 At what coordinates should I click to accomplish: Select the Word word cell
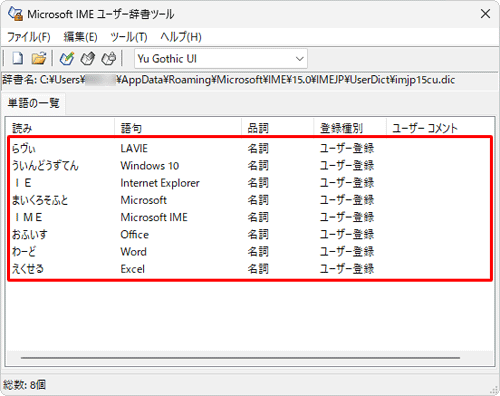click(133, 252)
